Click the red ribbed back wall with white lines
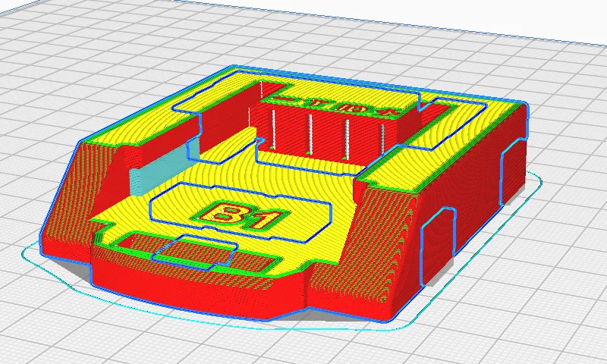Image resolution: width=607 pixels, height=364 pixels. click(x=327, y=133)
